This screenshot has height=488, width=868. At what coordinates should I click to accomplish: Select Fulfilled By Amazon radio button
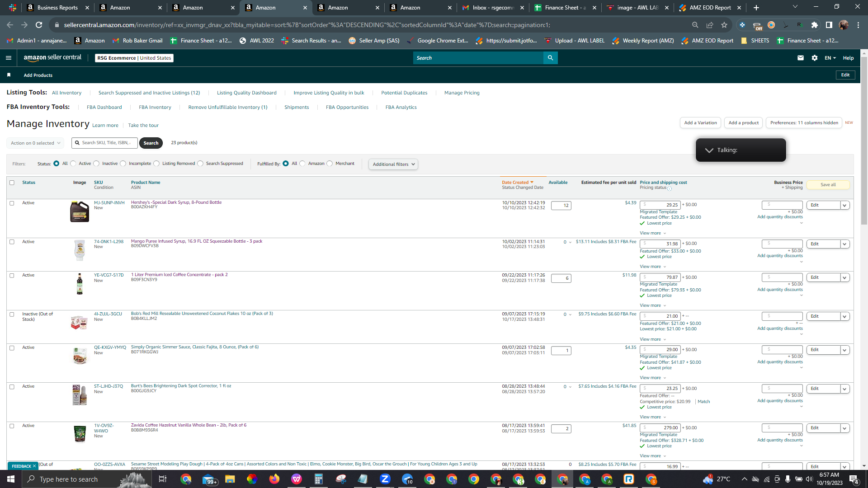tap(302, 164)
